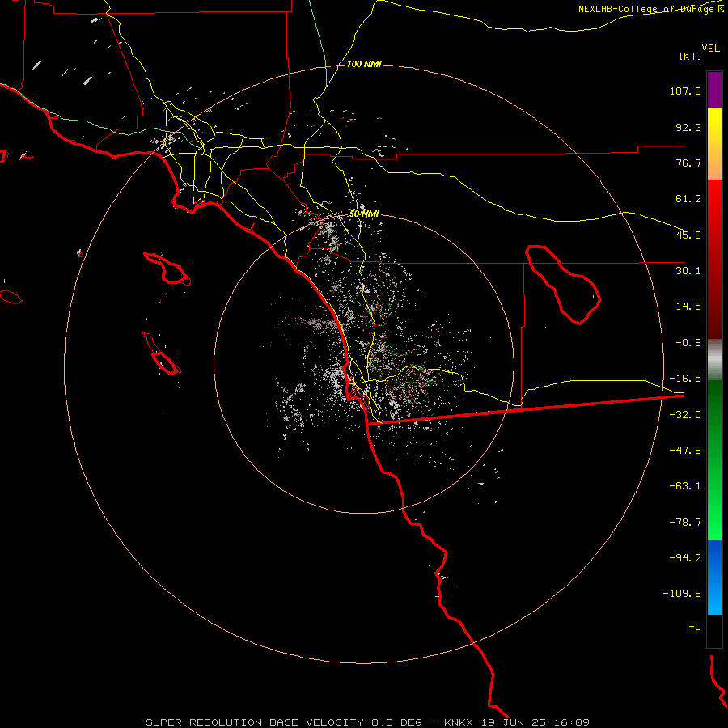The image size is (728, 728).
Task: Click the TH threshold label
Action: pos(695,630)
